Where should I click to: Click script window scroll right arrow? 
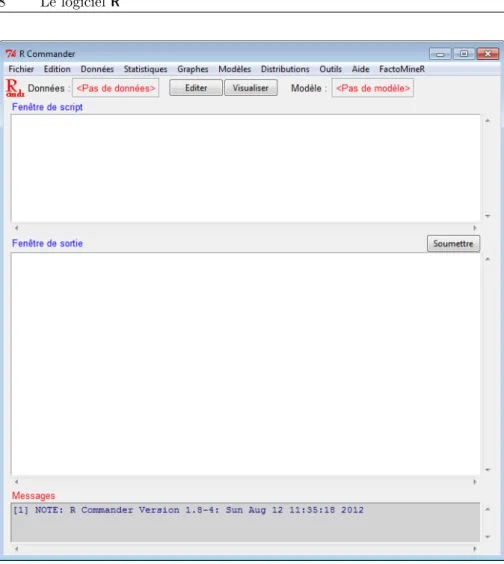[475, 228]
